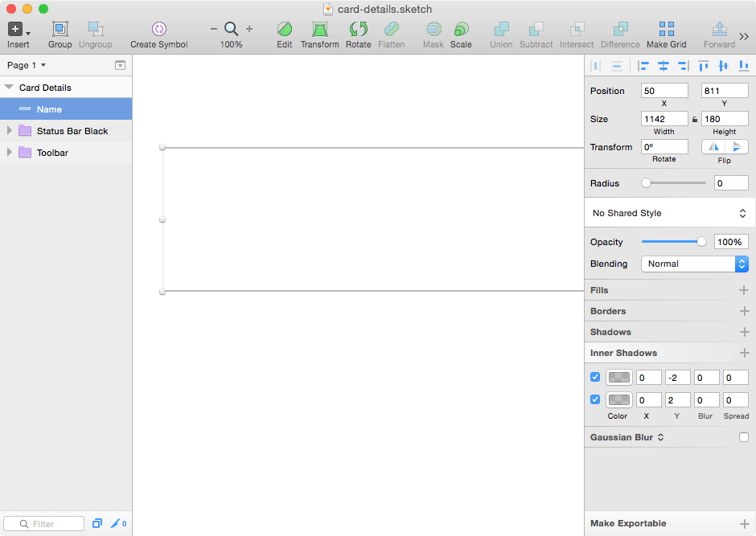The image size is (756, 536).
Task: Add a new Fill
Action: [744, 290]
